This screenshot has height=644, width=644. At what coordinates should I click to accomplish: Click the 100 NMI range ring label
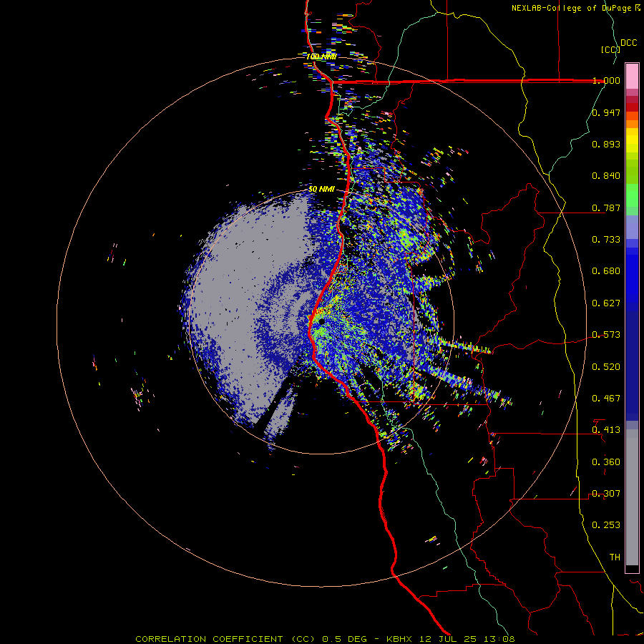pos(321,57)
